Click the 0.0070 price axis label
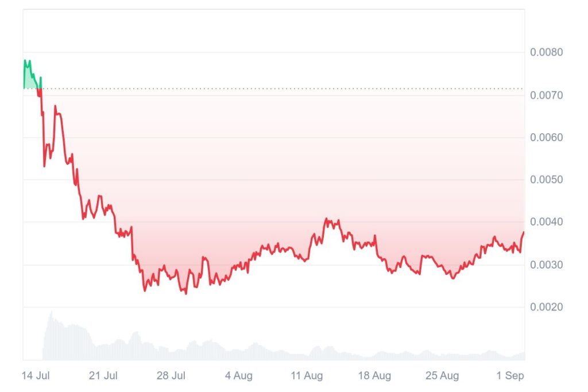Viewport: 588px width, 392px height. click(547, 95)
